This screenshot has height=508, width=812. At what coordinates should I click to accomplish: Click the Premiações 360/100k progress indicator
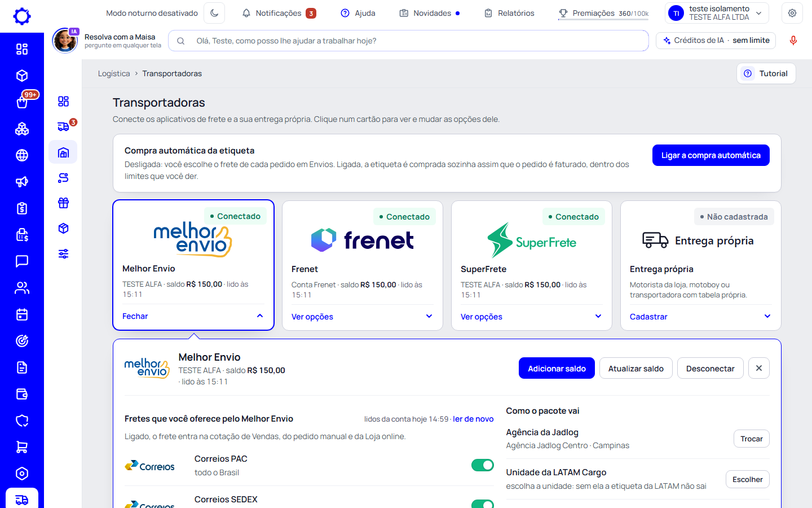click(603, 13)
